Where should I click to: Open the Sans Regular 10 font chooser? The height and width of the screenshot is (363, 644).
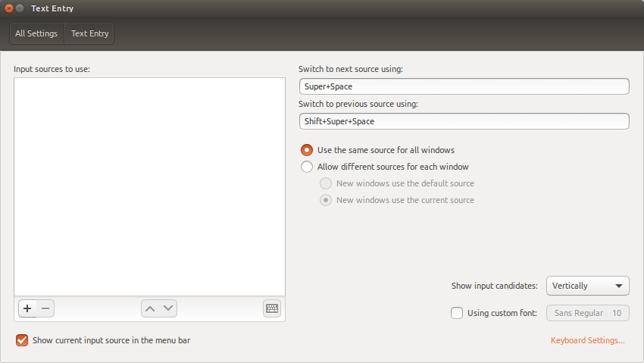(x=587, y=313)
